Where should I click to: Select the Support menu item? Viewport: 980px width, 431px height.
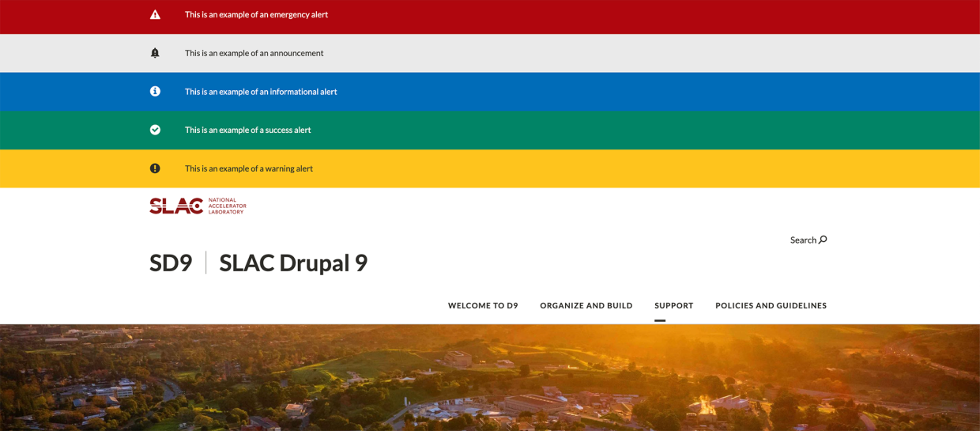click(673, 305)
